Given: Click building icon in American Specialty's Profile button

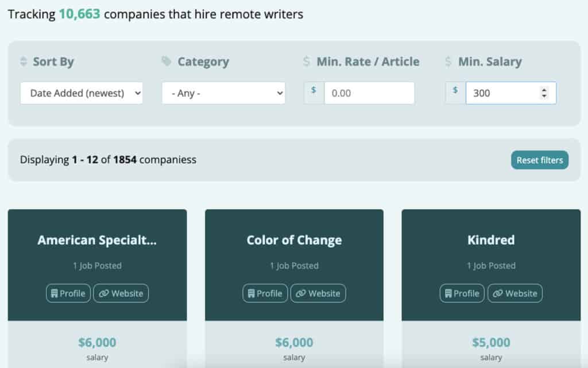Looking at the screenshot, I should [54, 293].
